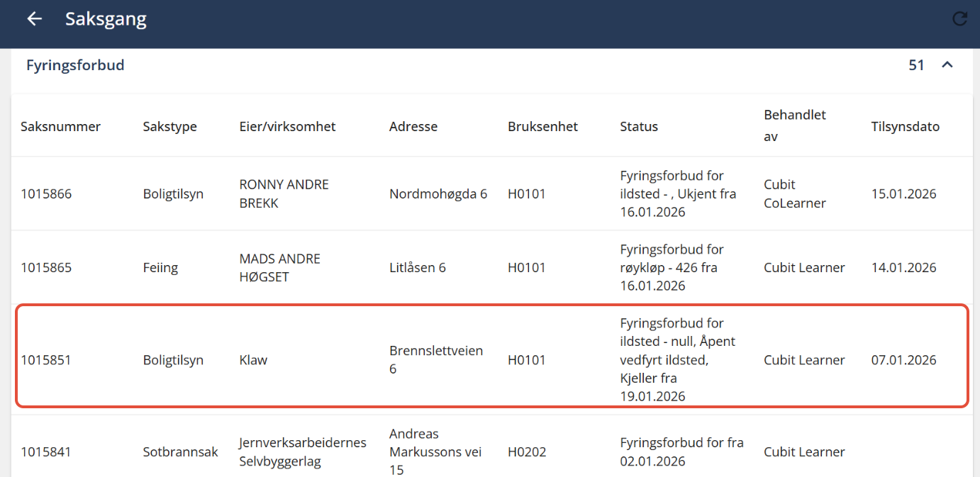The image size is (980, 477).
Task: Click inspection date 07.01.2026
Action: pos(903,360)
